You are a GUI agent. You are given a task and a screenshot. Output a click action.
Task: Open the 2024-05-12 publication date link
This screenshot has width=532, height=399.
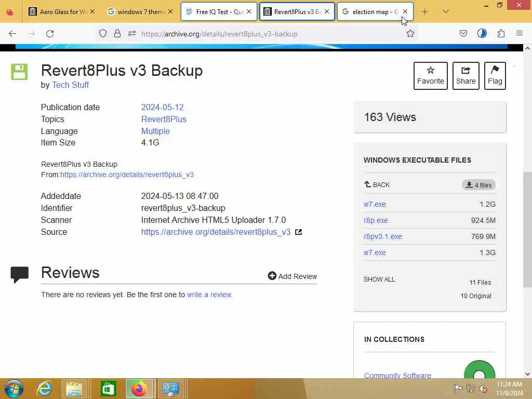pos(162,107)
